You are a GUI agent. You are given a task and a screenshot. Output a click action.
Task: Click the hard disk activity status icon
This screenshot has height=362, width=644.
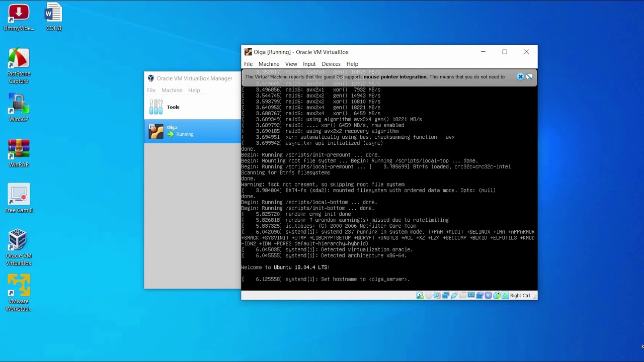[x=420, y=296]
